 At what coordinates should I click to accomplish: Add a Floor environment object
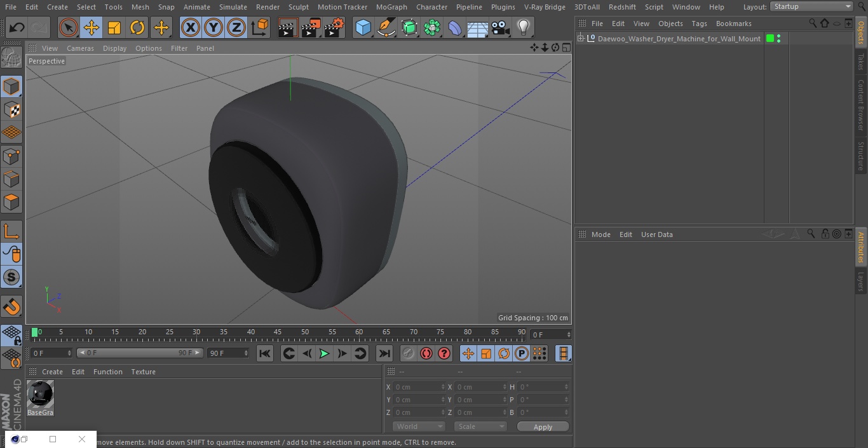478,28
